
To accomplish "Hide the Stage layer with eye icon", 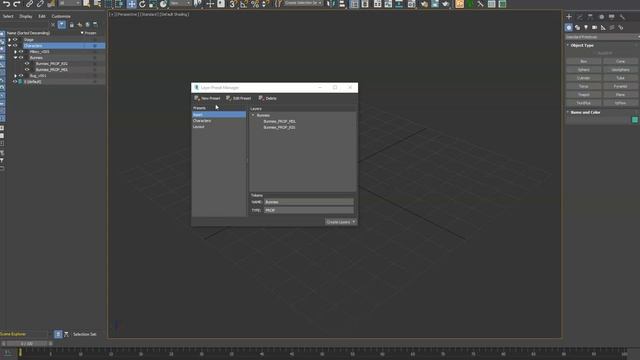I will (x=15, y=40).
